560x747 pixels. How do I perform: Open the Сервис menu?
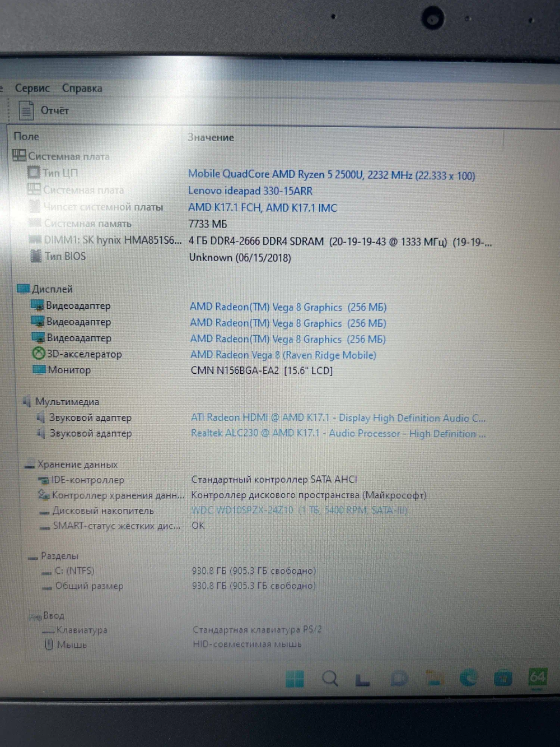(x=32, y=88)
